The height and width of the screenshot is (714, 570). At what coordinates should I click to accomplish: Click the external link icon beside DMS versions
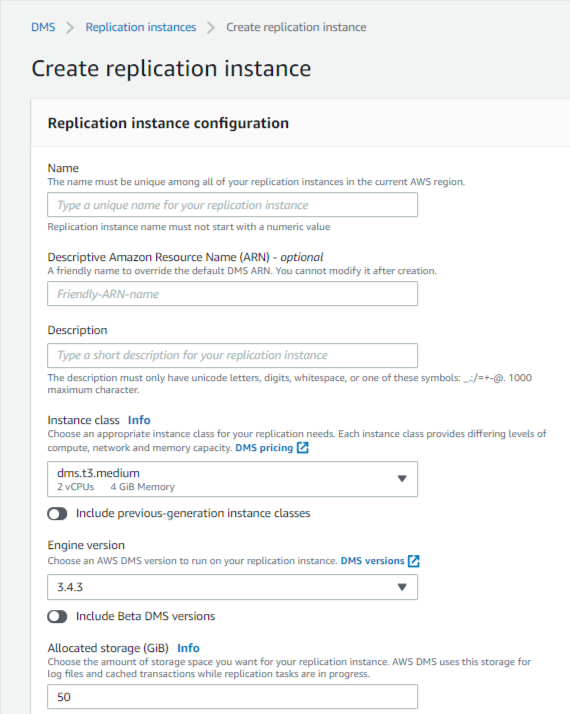click(x=413, y=561)
